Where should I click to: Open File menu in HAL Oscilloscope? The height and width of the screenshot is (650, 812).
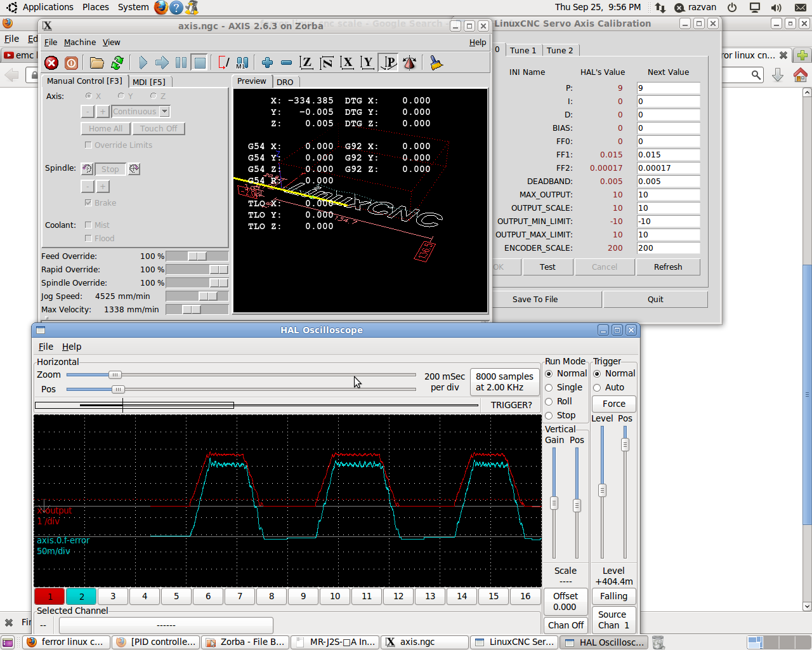[x=46, y=347]
